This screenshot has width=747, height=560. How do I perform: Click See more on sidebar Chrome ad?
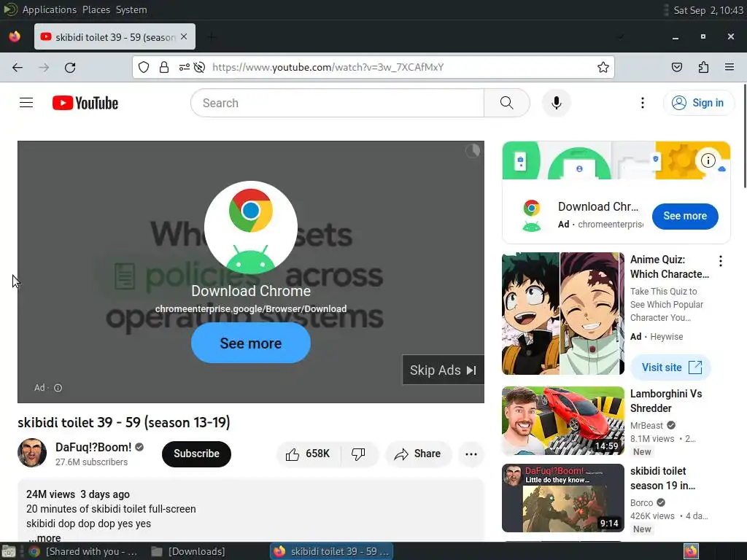685,216
